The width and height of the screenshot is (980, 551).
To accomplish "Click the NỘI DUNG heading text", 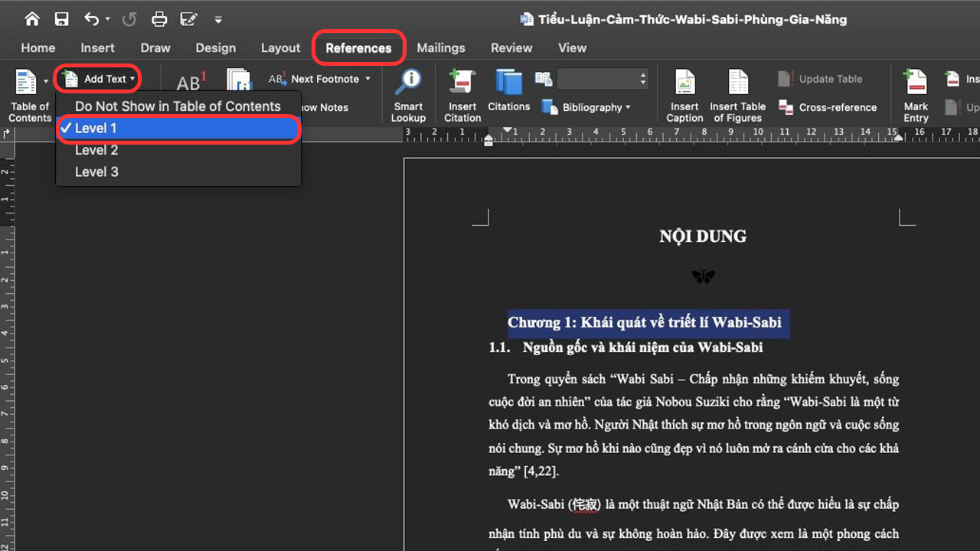I will (703, 236).
